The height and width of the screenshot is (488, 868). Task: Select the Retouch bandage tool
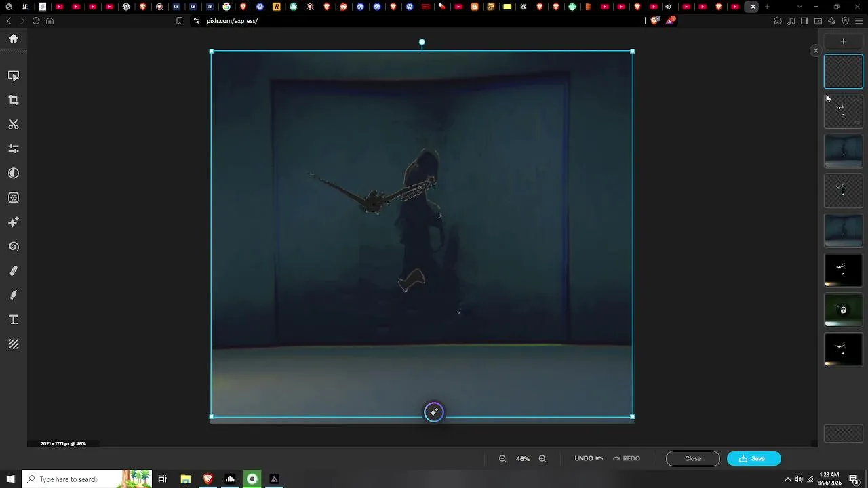pos(14,271)
